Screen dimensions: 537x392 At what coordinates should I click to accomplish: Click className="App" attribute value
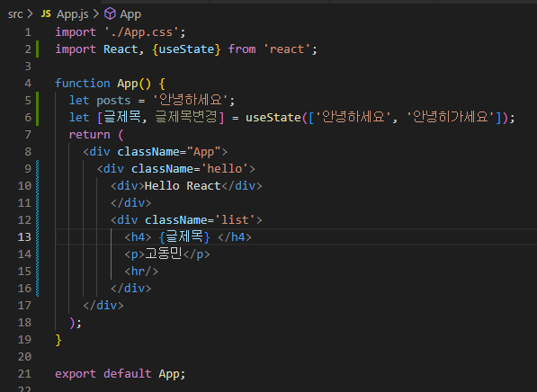click(203, 152)
